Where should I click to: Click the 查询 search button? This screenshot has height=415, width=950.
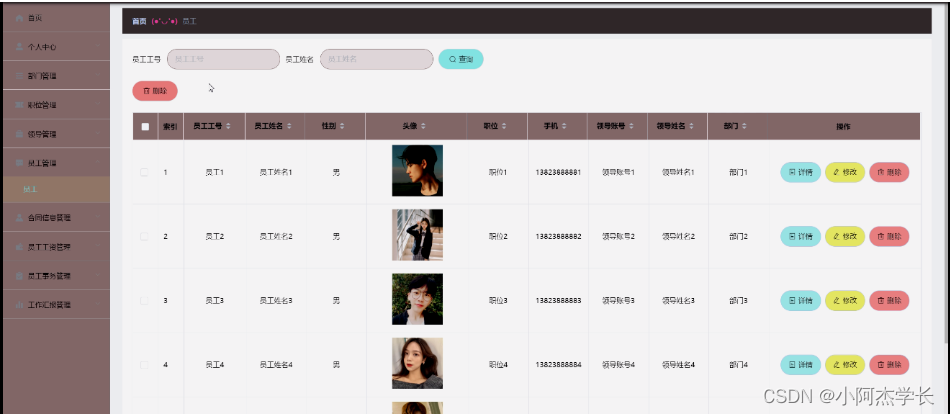(x=461, y=59)
